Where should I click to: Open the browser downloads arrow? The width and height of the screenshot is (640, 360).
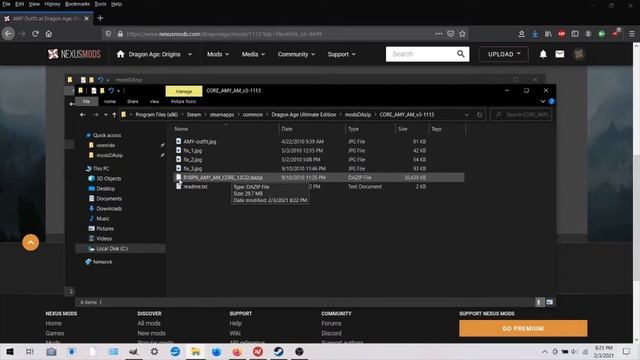pos(535,34)
